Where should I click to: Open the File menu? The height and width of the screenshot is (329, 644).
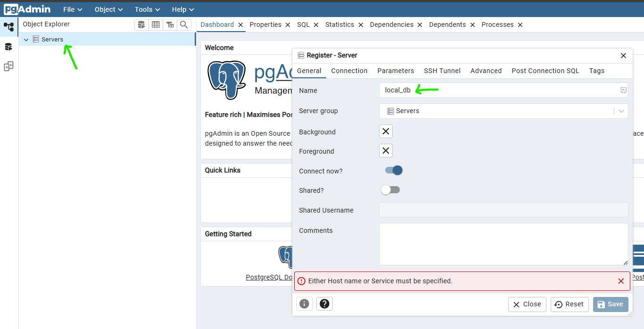[73, 9]
